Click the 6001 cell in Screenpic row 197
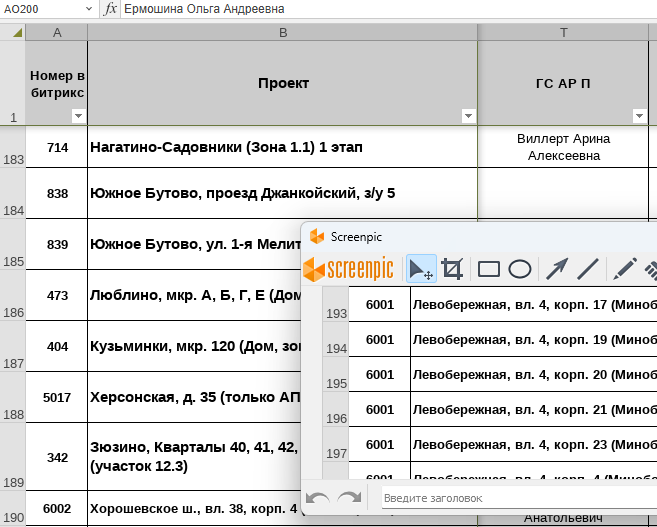 (x=380, y=444)
